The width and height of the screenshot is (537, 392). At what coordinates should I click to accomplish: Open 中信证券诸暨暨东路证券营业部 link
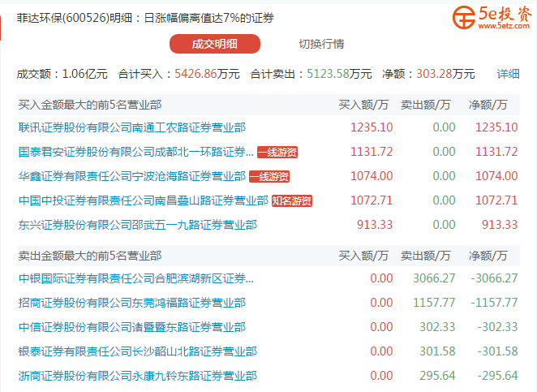click(132, 327)
